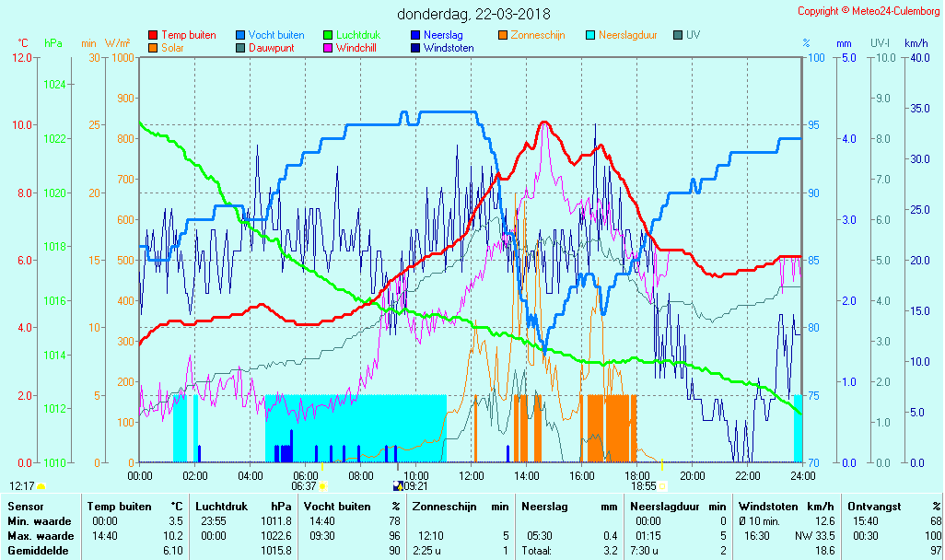The image size is (945, 560).
Task: Select the Windstoten legend label
Action: pos(449,48)
